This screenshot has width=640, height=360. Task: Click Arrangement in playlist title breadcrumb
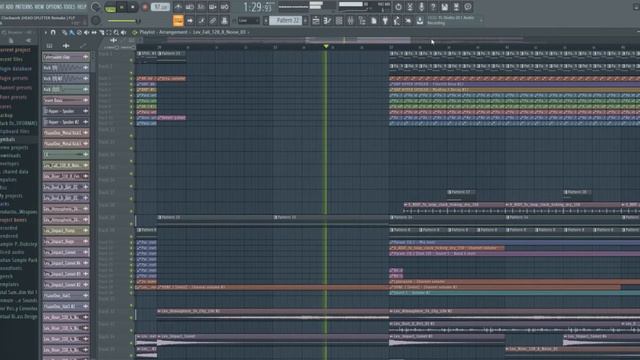[x=173, y=32]
